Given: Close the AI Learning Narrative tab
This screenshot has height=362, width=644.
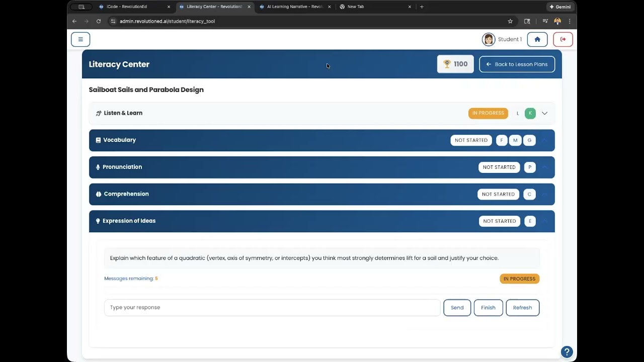Looking at the screenshot, I should pyautogui.click(x=329, y=7).
